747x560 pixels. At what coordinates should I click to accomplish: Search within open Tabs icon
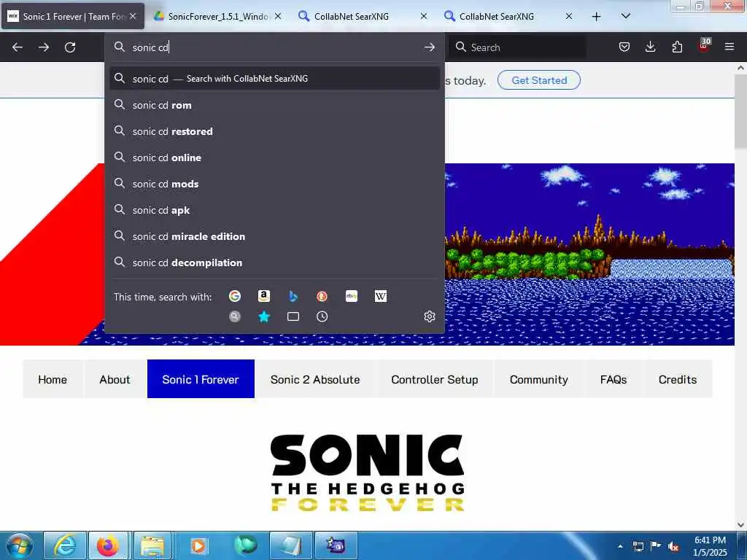tap(293, 316)
